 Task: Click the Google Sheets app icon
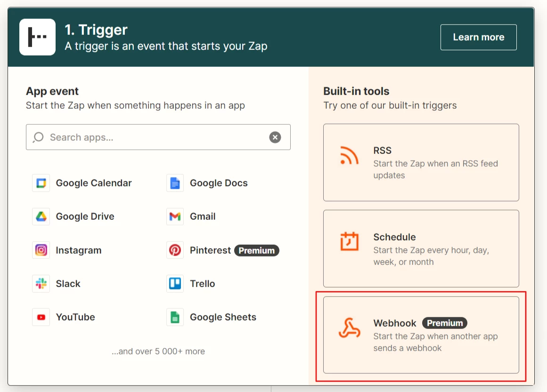click(x=175, y=317)
